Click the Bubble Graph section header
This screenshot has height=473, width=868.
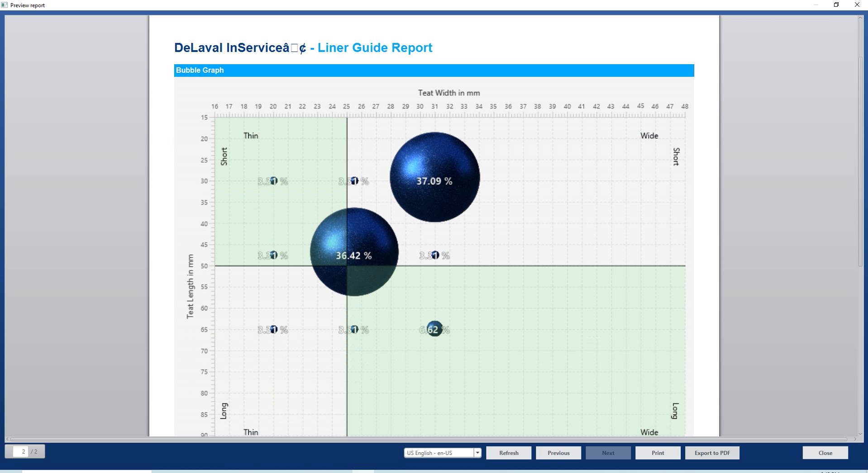(x=434, y=70)
